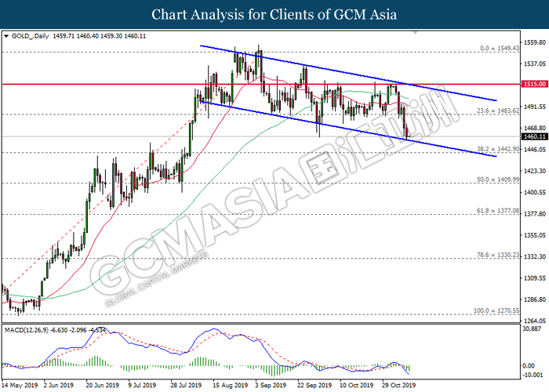Click the 22 Sep 2019 date label
Image resolution: width=549 pixels, height=392 pixels.
[314, 386]
